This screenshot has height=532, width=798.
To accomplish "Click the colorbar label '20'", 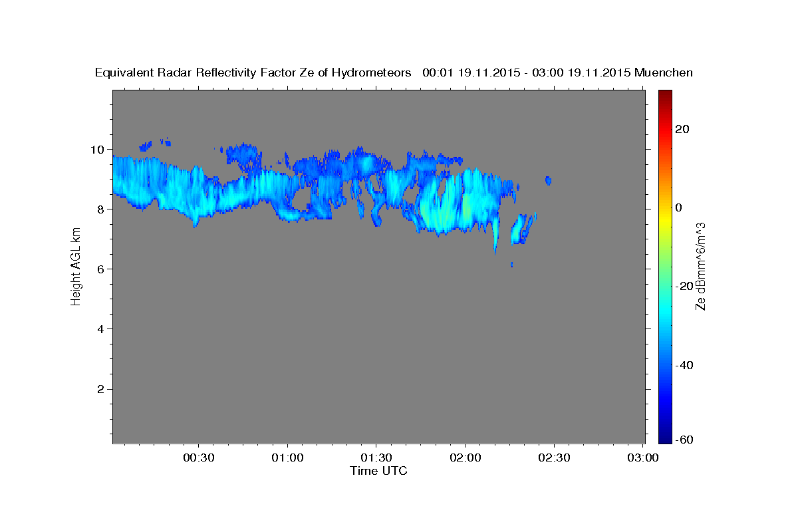I will [x=682, y=129].
